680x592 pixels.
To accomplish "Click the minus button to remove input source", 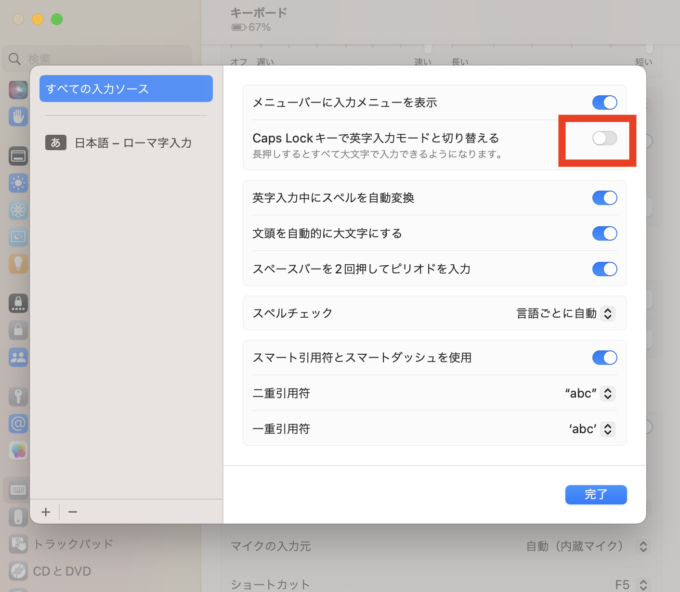I will tap(72, 511).
